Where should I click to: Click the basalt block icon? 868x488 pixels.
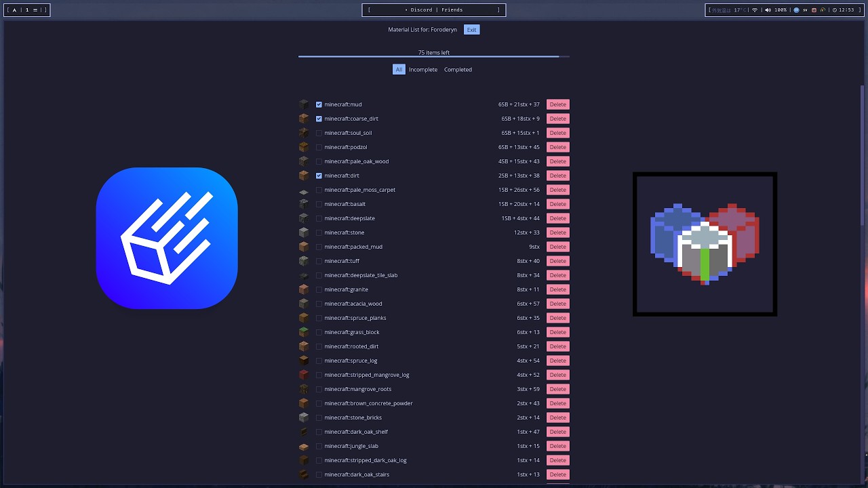coord(304,204)
